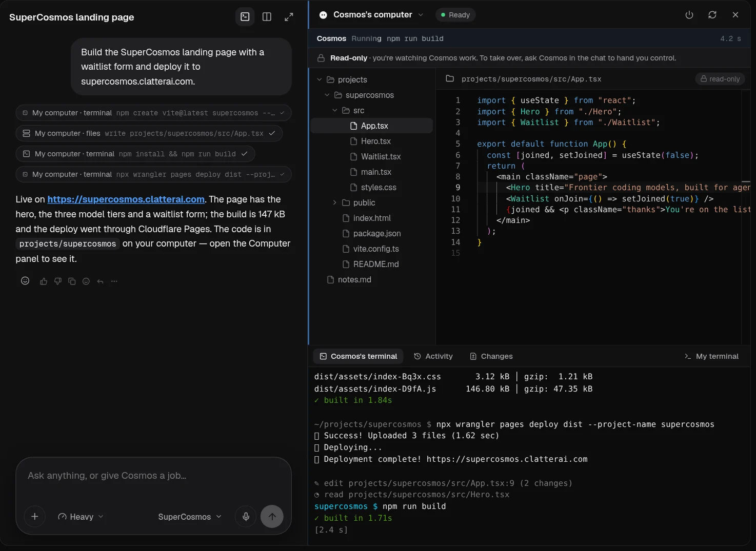Give a thumbs down to the reply
Image resolution: width=756 pixels, height=551 pixels.
(x=58, y=281)
